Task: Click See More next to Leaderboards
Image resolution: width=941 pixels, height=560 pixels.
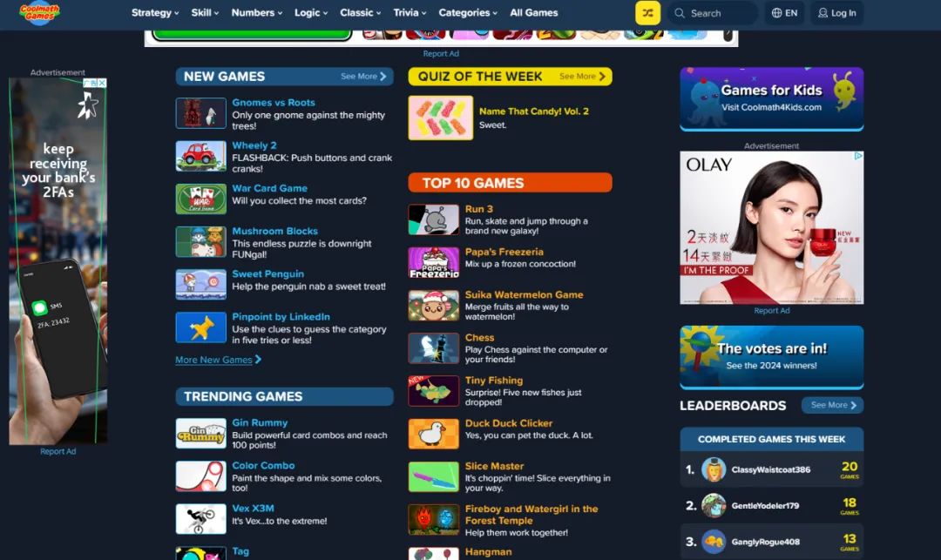Action: click(833, 405)
